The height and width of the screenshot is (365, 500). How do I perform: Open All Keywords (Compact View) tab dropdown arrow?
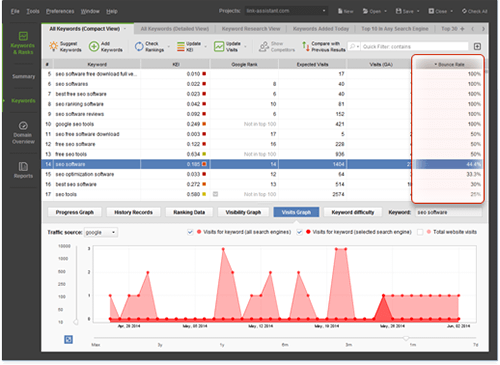pyautogui.click(x=125, y=29)
